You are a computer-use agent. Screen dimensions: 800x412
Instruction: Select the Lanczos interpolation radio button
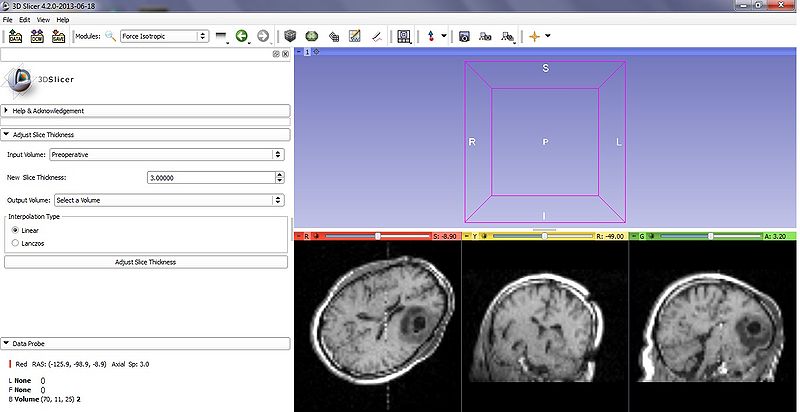[x=15, y=242]
